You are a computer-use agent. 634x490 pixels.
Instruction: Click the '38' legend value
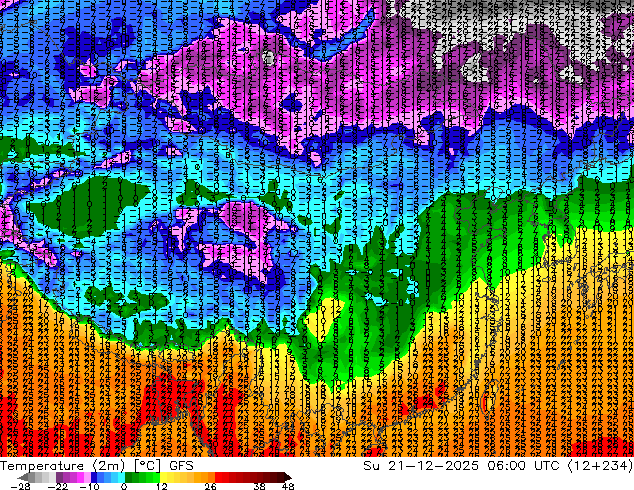coord(260,486)
